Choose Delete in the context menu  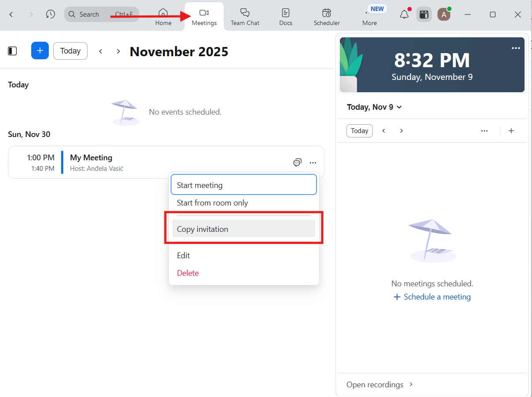tap(188, 273)
